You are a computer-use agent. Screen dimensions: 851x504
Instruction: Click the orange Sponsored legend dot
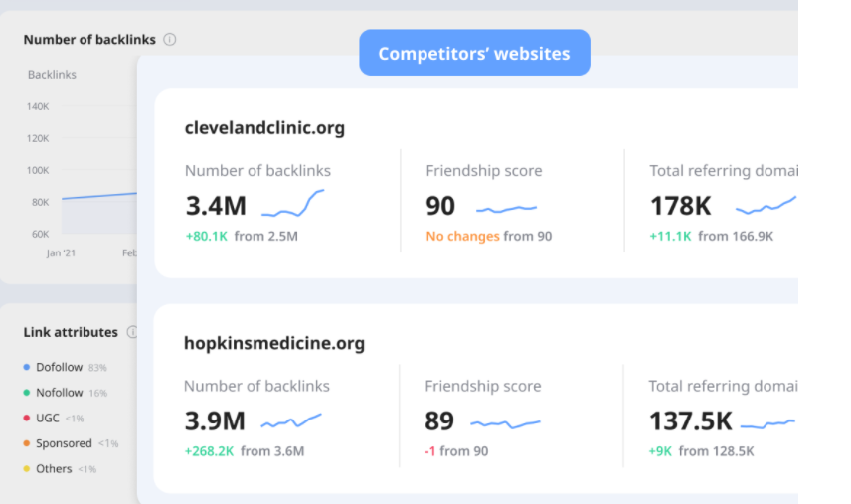click(x=27, y=443)
